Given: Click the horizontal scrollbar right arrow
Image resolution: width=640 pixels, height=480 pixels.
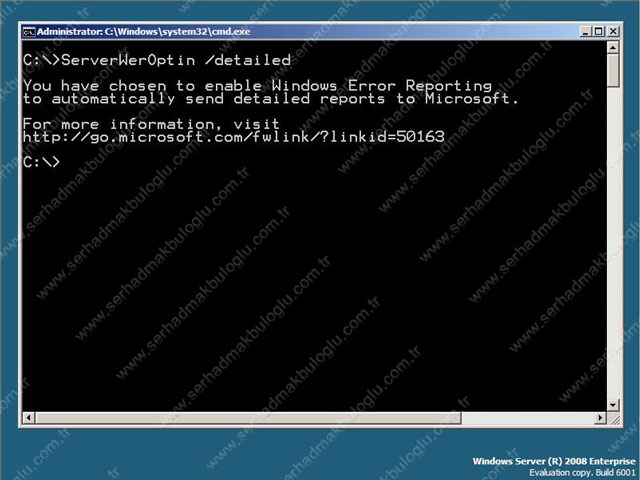Looking at the screenshot, I should point(600,418).
